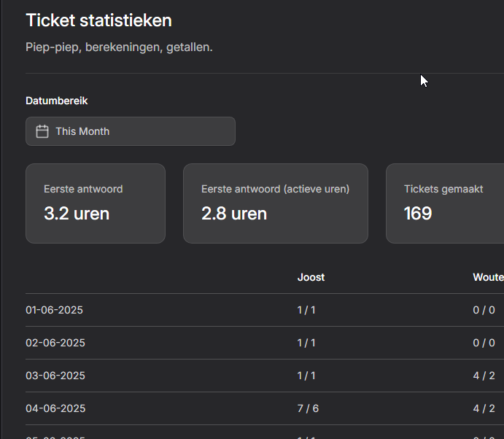Select the 04-06-2025 date row
The height and width of the screenshot is (439, 504).
pos(55,408)
